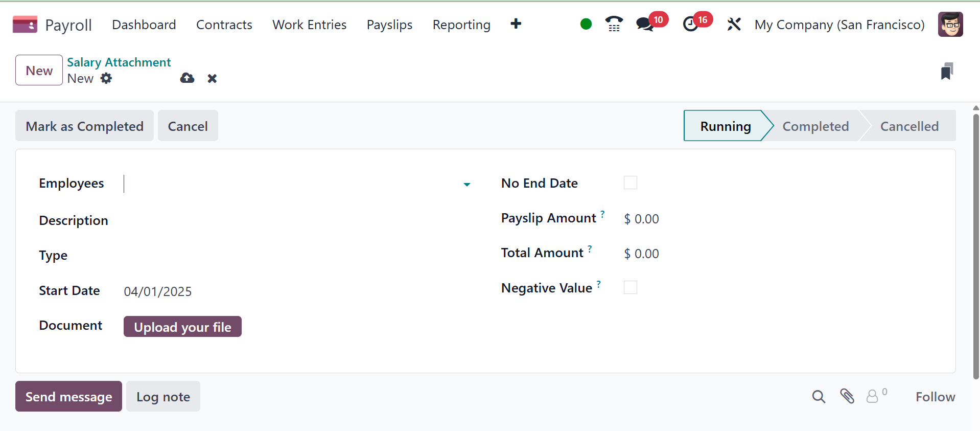Enable the No End Date checkbox

click(631, 183)
